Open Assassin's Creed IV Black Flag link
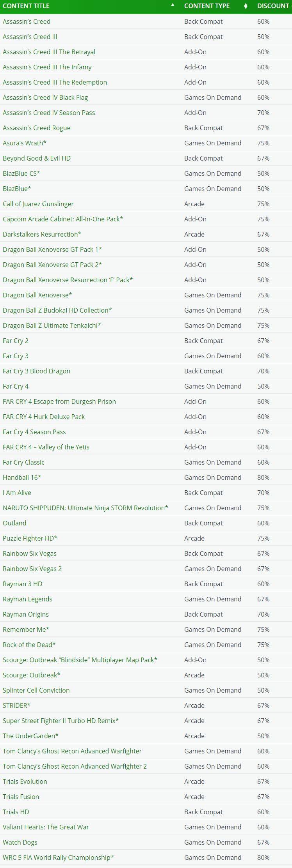The width and height of the screenshot is (292, 868). coord(45,97)
